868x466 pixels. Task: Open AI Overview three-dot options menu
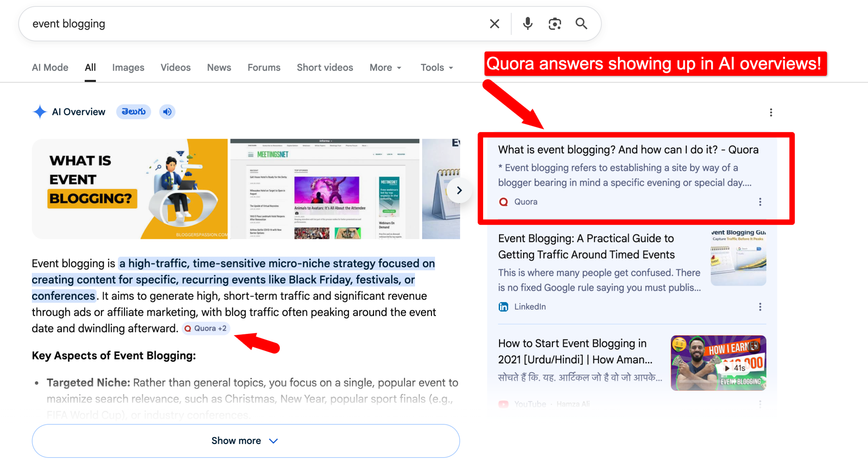coord(771,113)
